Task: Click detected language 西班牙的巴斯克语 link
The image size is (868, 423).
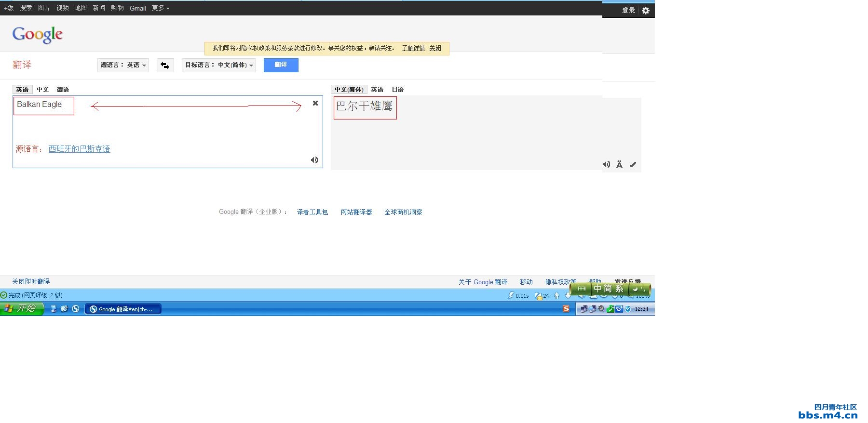Action: [80, 149]
